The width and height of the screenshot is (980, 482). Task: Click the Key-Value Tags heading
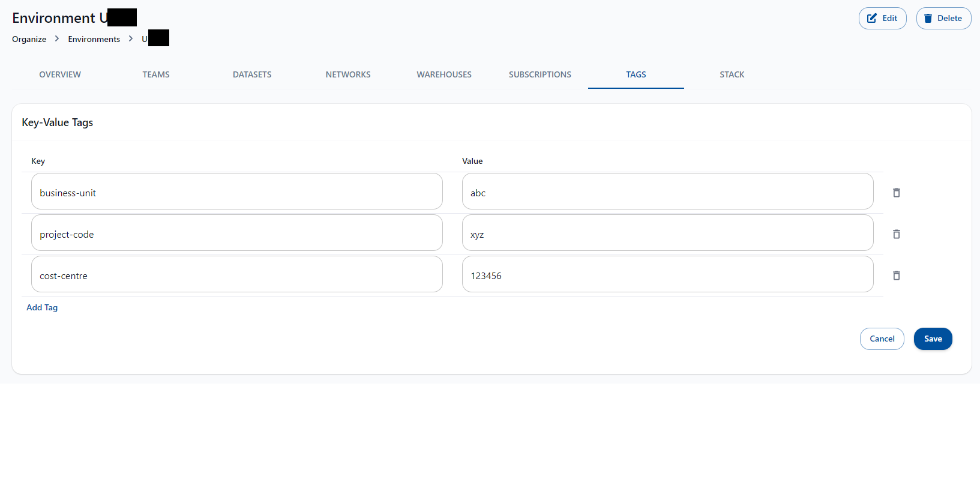pyautogui.click(x=58, y=122)
